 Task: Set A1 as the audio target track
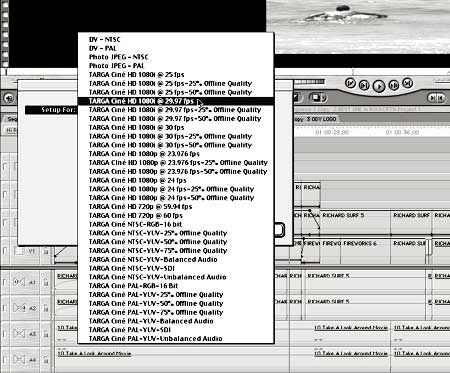[19, 282]
